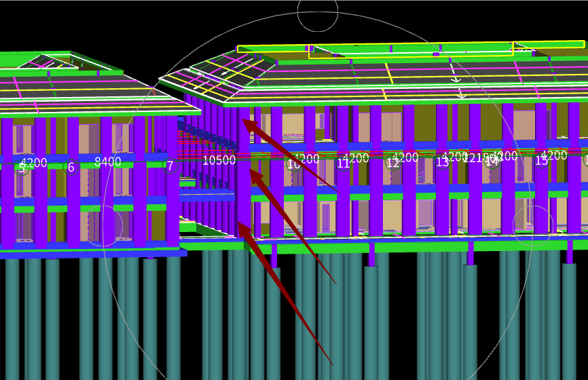Select grid axis bubble 7
Screen dimensions: 588x380
[170, 166]
